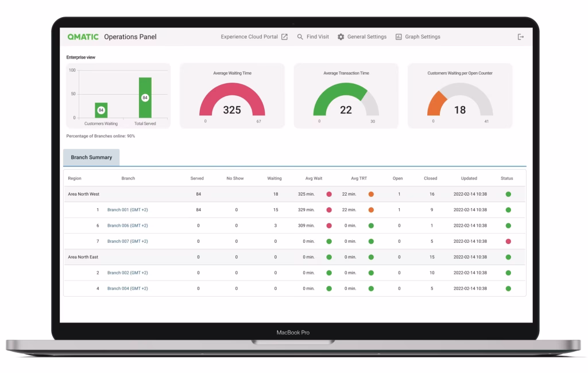Click the Customers Waiting per Open Counter gauge
This screenshot has width=588, height=373.
pos(459,100)
